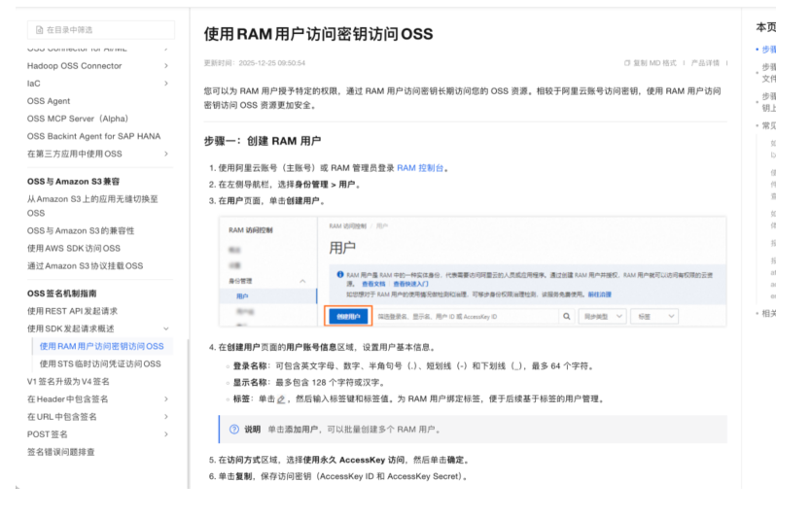Viewport: 812px width, 517px height.
Task: Open the 同步类型 dropdown in the screenshot
Action: [602, 316]
